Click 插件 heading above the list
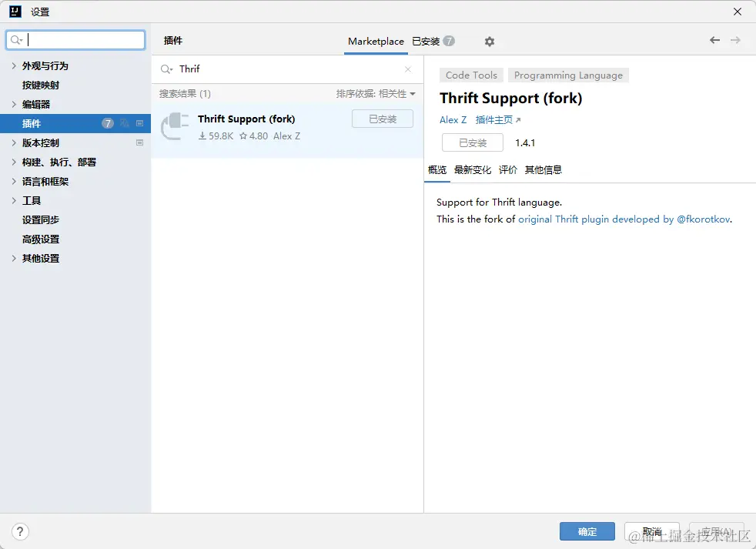The width and height of the screenshot is (756, 549). pos(173,41)
